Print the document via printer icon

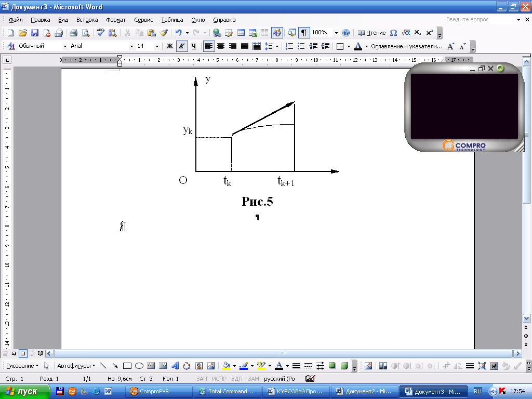click(x=73, y=33)
